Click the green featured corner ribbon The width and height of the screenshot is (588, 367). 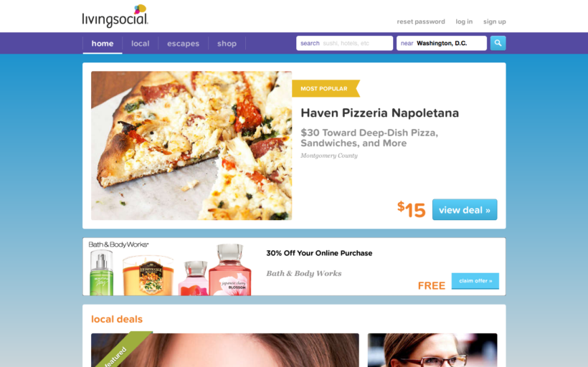click(x=123, y=349)
